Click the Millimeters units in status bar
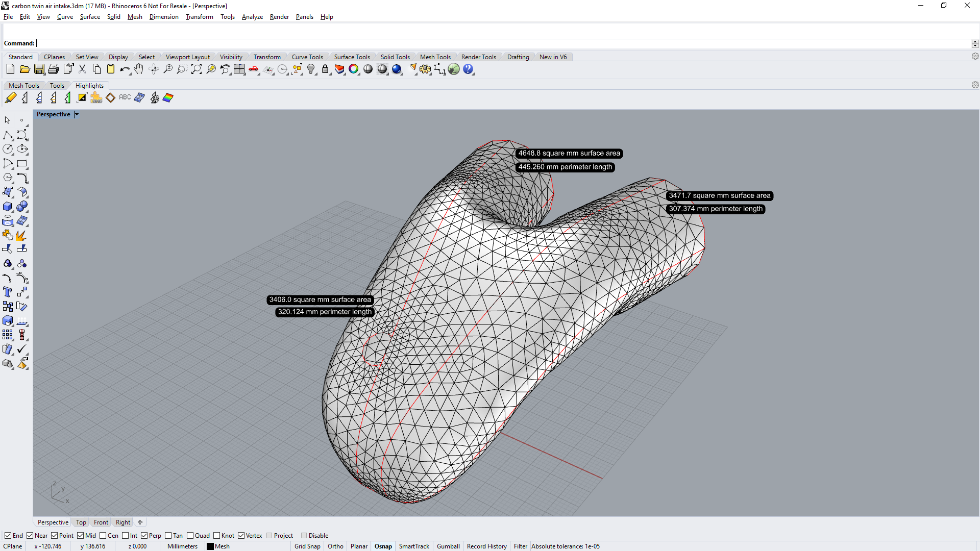 tap(182, 546)
